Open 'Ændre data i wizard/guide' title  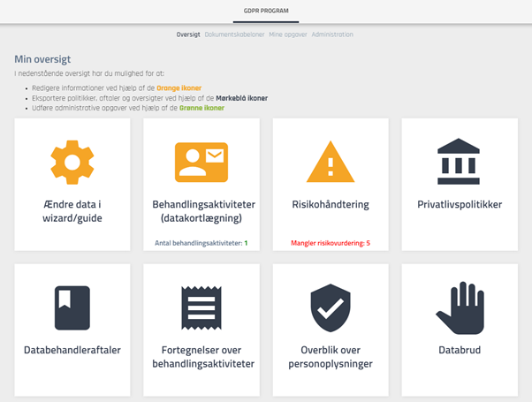tap(72, 211)
